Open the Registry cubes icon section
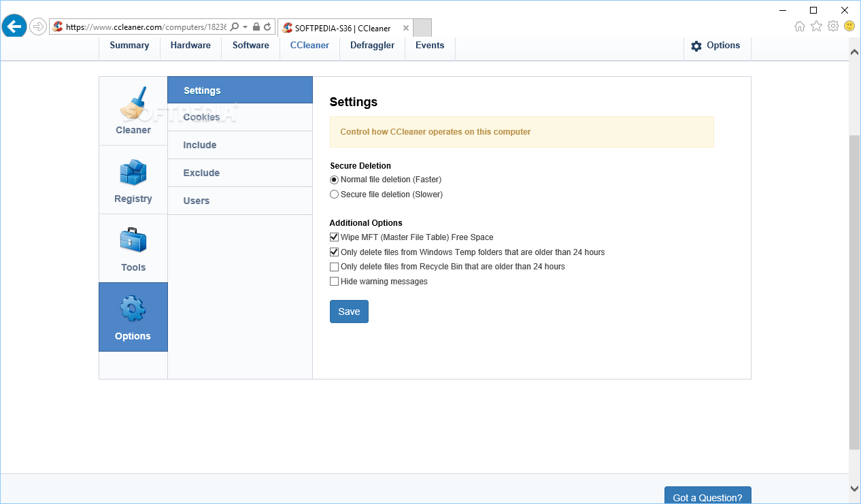861x504 pixels. click(133, 180)
